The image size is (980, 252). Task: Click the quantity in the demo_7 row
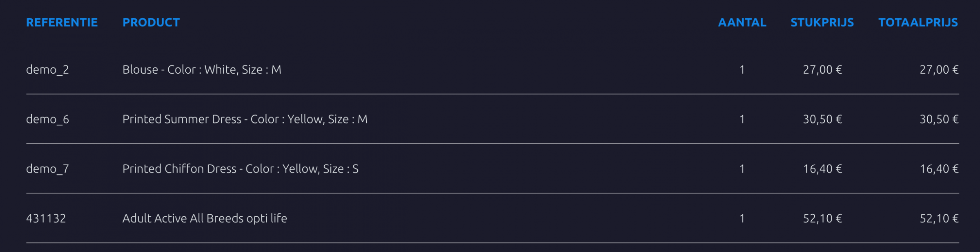(742, 169)
